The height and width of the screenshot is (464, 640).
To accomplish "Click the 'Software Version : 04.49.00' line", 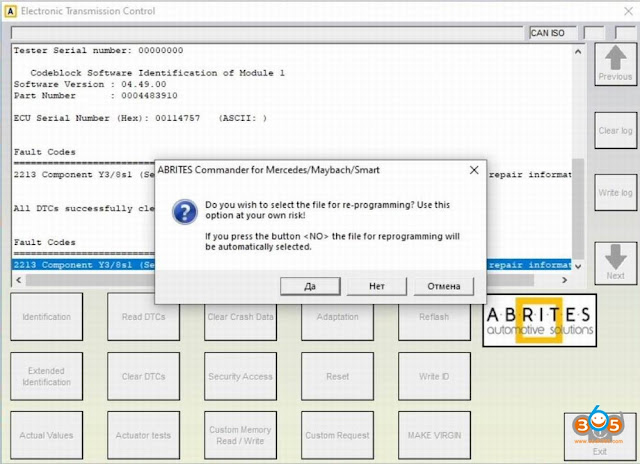I will pyautogui.click(x=90, y=84).
